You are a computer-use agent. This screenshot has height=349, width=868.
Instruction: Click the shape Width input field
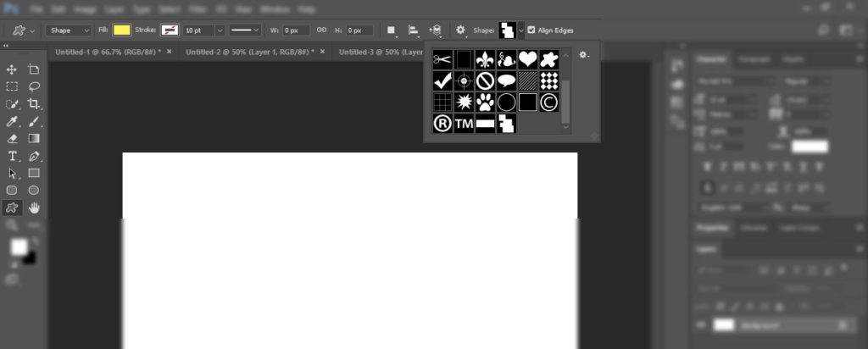click(x=296, y=30)
